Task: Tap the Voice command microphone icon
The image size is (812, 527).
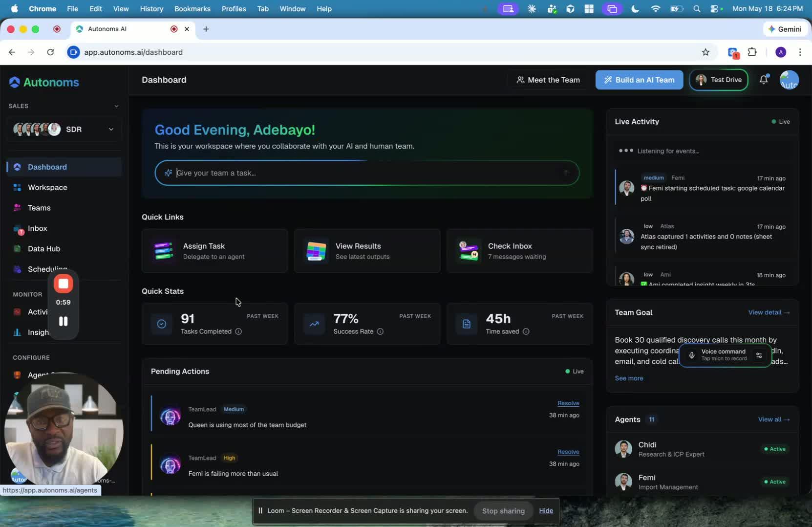Action: (691, 355)
